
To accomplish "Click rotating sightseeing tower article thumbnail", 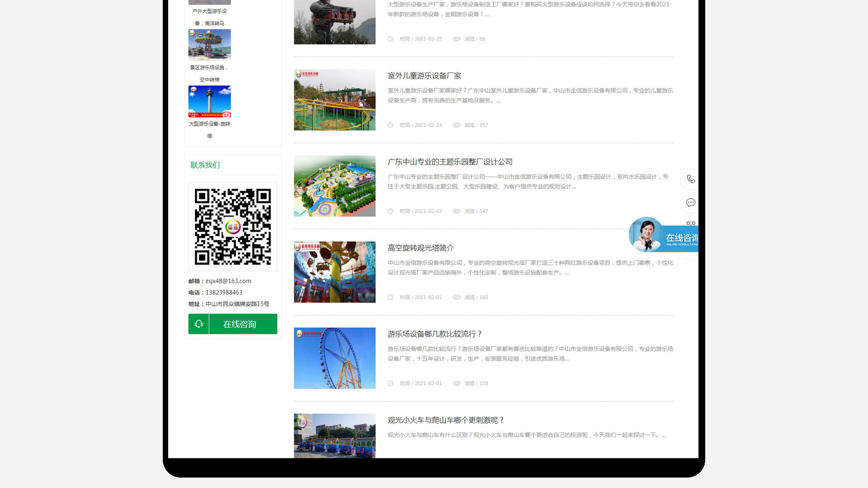I will (x=335, y=272).
